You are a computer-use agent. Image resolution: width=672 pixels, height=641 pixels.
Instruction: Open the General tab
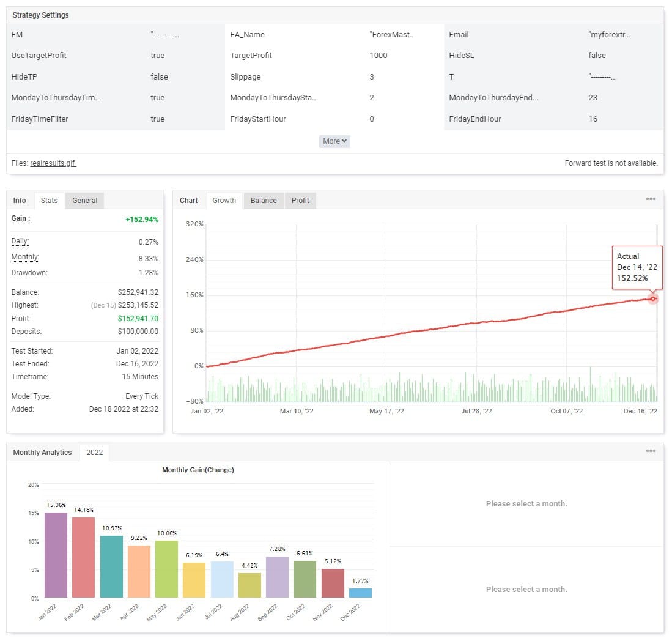click(84, 201)
